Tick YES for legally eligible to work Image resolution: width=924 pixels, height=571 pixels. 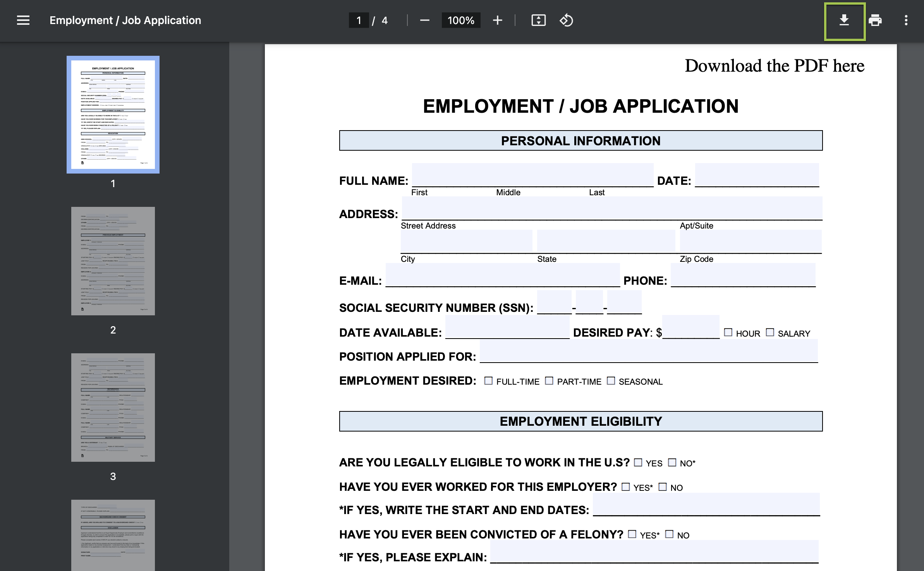coord(638,463)
